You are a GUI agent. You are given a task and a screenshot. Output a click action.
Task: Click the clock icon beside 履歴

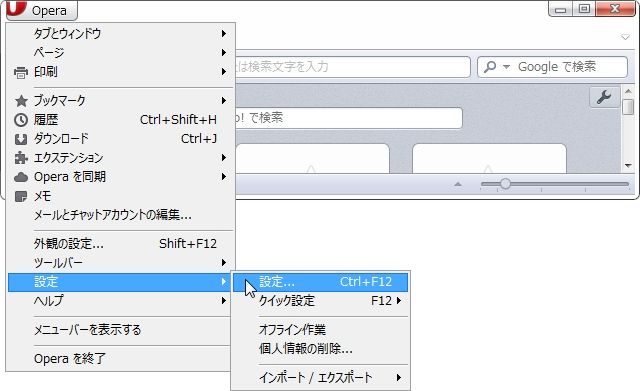[x=21, y=120]
